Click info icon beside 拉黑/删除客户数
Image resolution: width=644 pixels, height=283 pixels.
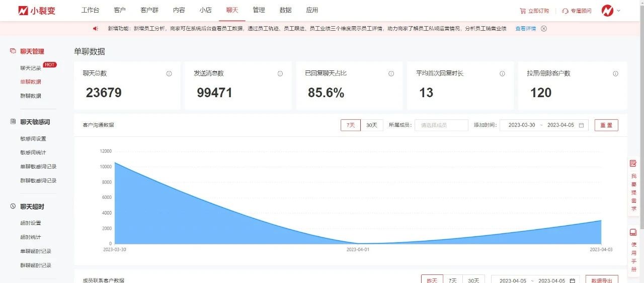(x=615, y=74)
